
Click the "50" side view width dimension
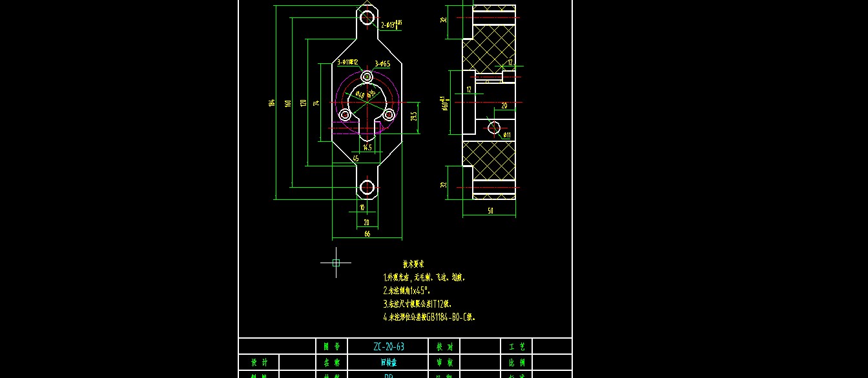490,211
